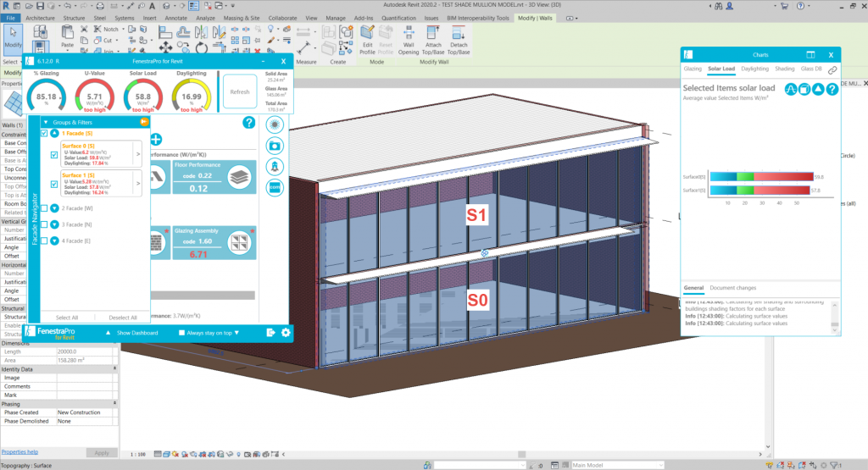Click the sun settings icon in FenestraPro
868x470 pixels.
[x=275, y=124]
